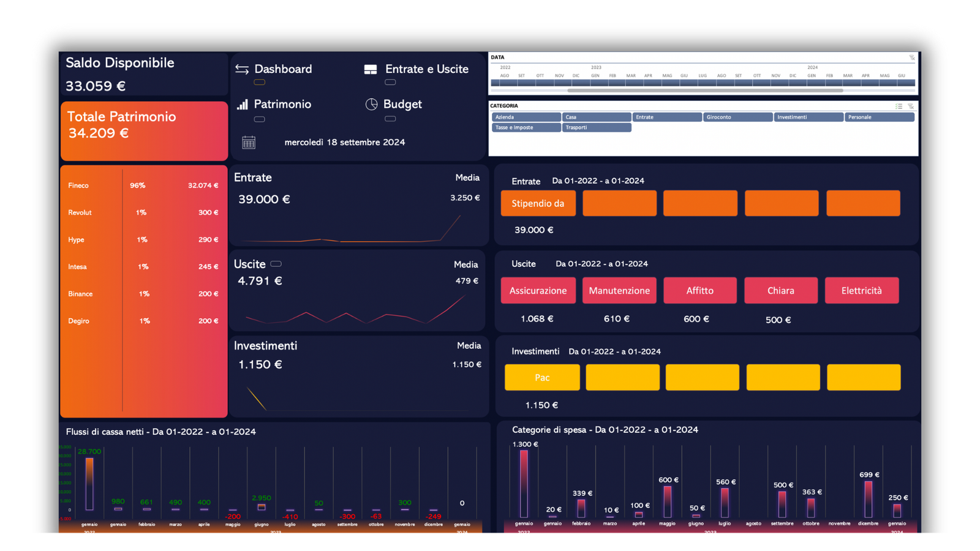
Task: Toggle the pill switch under Entrate e Uscite
Action: click(390, 82)
